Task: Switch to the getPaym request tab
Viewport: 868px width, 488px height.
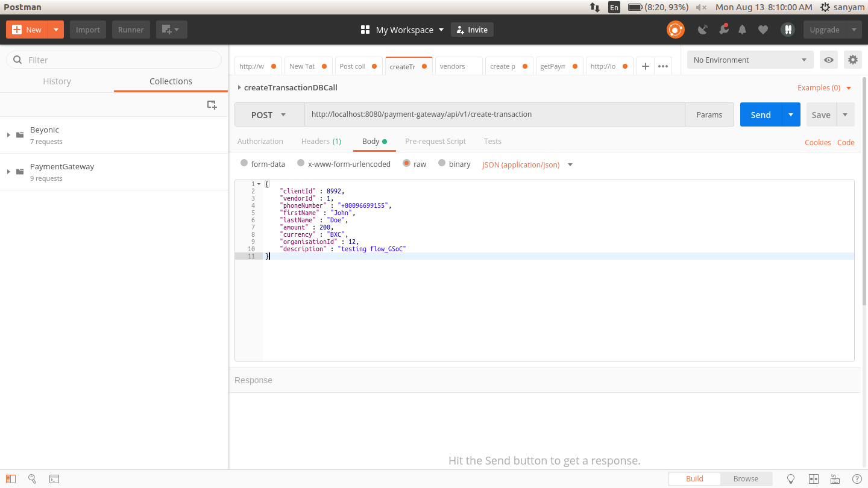Action: (559, 66)
